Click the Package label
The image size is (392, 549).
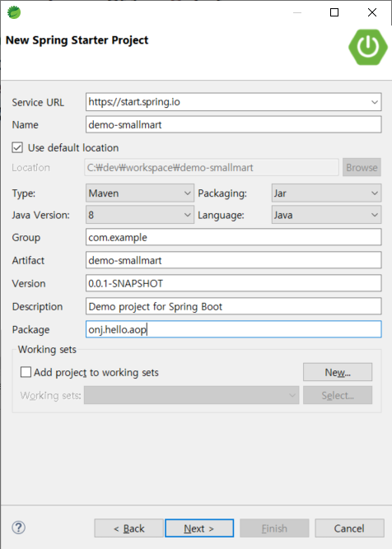30,330
